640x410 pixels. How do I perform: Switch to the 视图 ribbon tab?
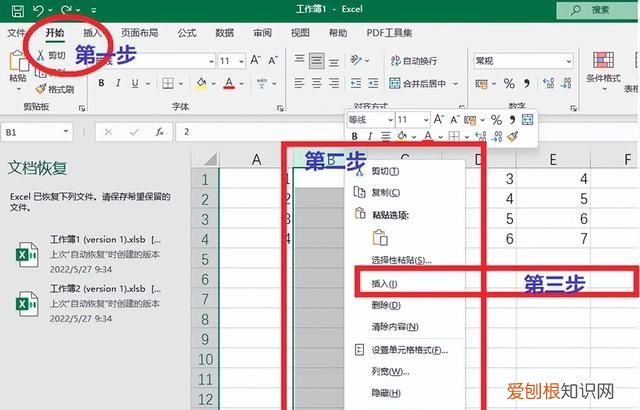point(300,33)
